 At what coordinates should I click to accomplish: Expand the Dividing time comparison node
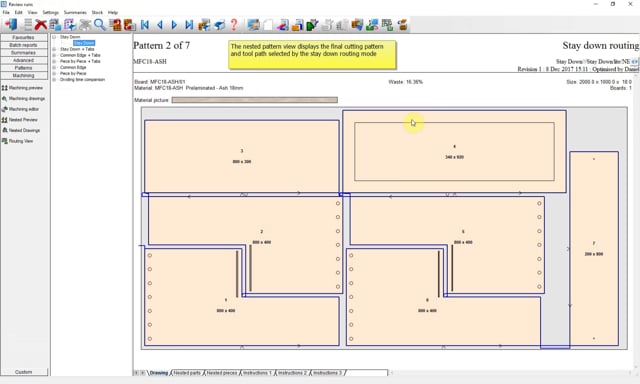pos(54,80)
